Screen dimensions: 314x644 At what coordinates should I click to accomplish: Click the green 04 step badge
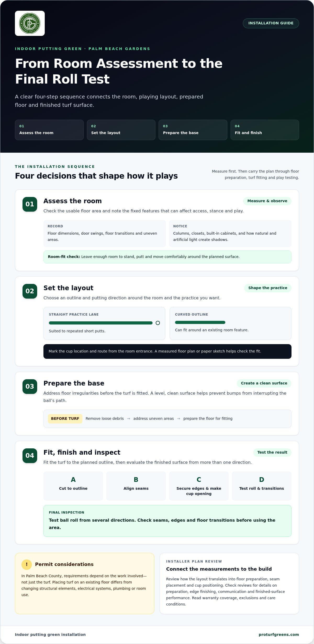[30, 456]
